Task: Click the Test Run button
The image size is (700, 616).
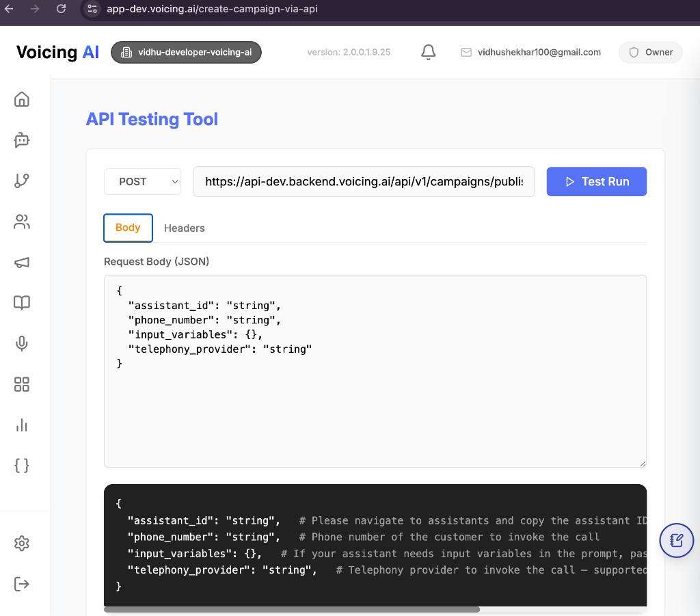Action: 596,182
